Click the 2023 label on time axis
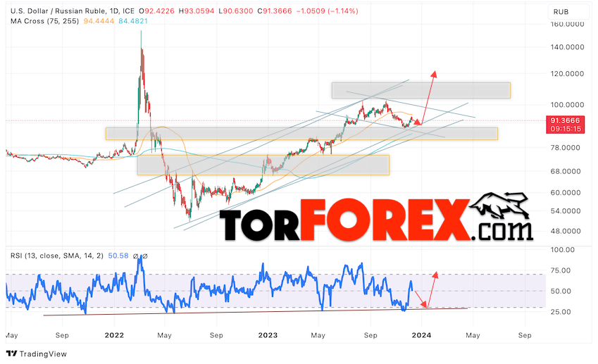 pyautogui.click(x=268, y=335)
